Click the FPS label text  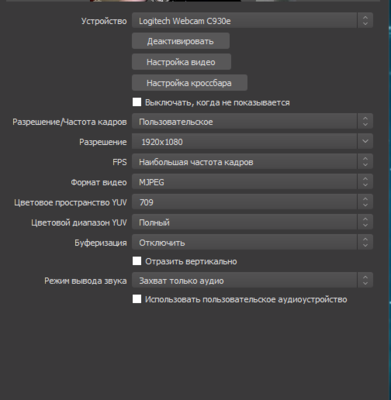click(120, 162)
